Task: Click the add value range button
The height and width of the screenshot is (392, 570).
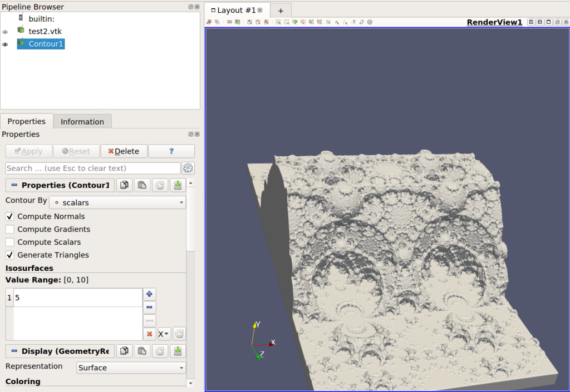Action: point(149,321)
